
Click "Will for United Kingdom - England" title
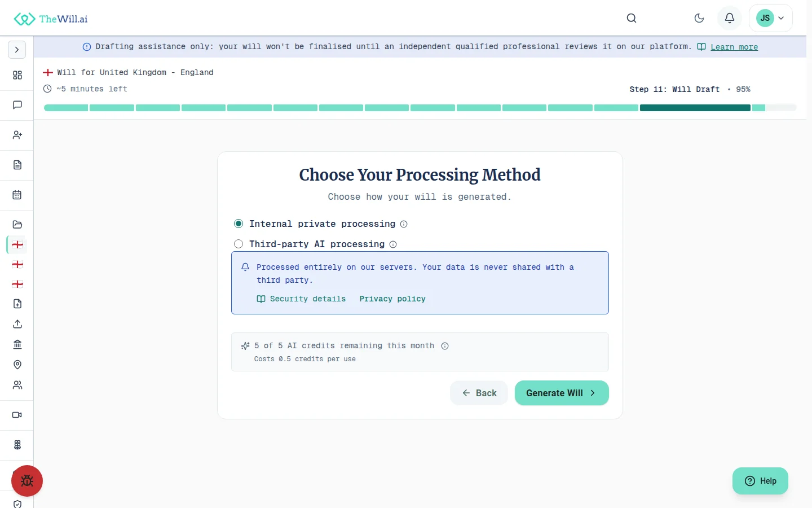coord(135,72)
